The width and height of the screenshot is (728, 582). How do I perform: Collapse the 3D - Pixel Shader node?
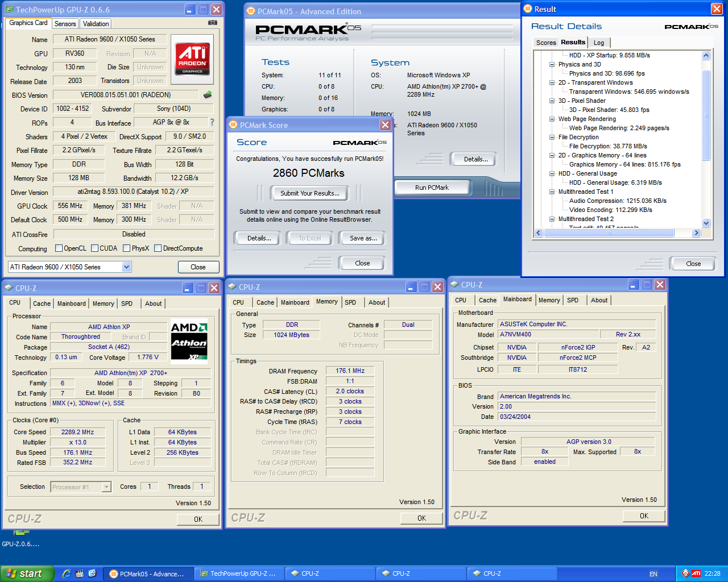tap(552, 101)
